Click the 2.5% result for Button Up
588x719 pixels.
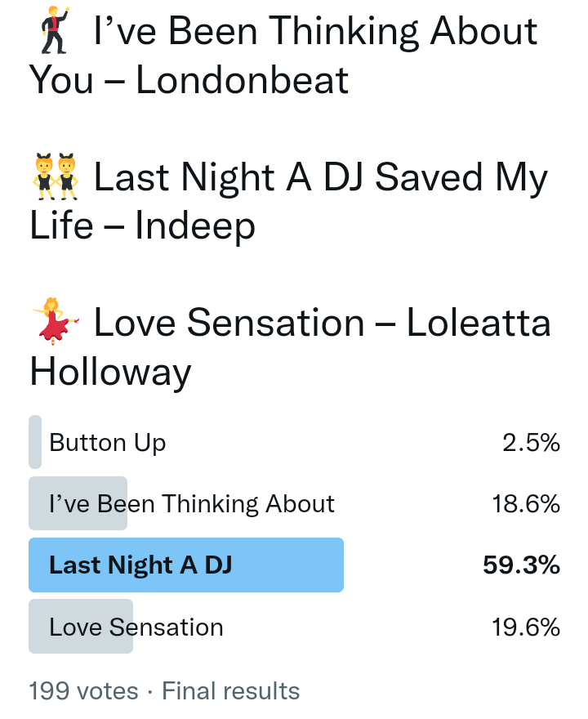pyautogui.click(x=531, y=443)
